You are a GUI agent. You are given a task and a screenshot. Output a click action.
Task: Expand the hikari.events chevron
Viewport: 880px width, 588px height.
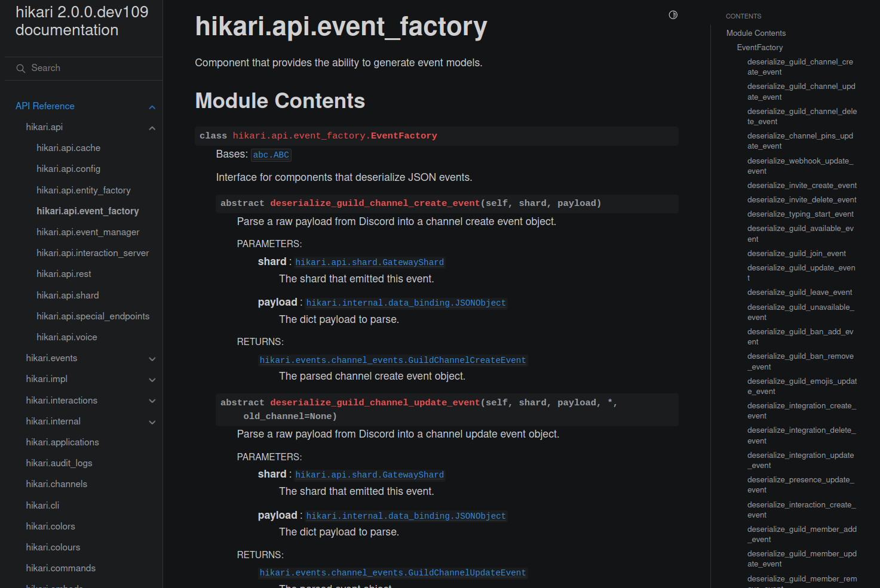click(x=152, y=359)
